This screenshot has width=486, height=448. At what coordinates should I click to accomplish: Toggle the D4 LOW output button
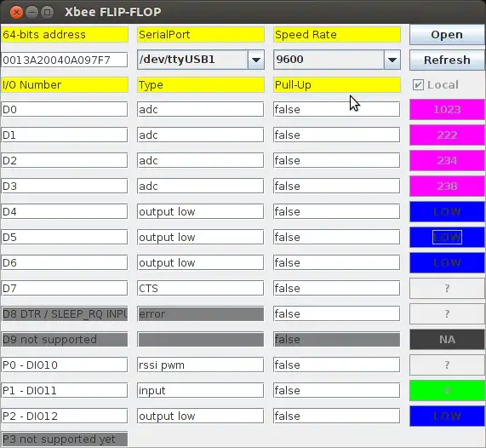(x=447, y=211)
